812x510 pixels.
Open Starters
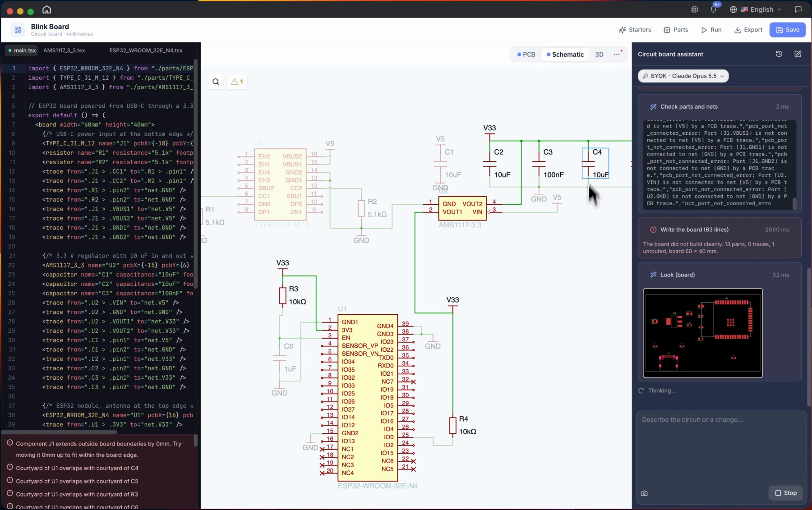point(635,30)
